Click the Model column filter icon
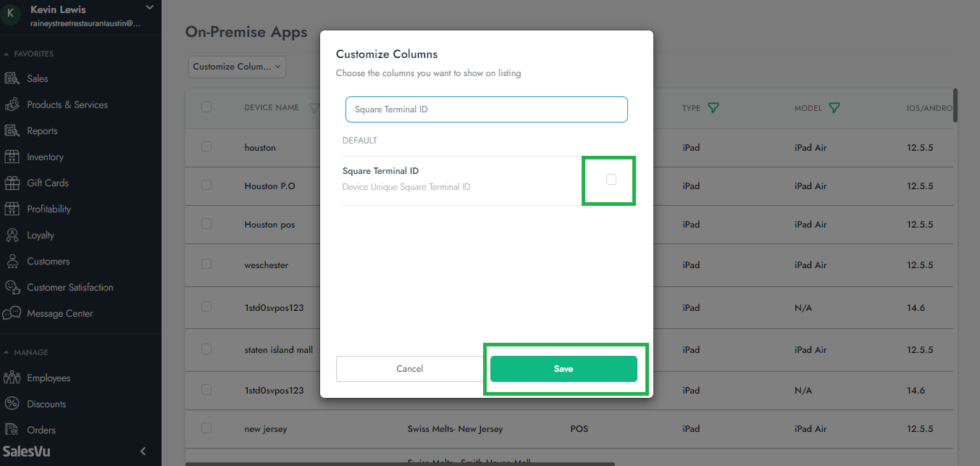This screenshot has height=466, width=980. pyautogui.click(x=834, y=108)
